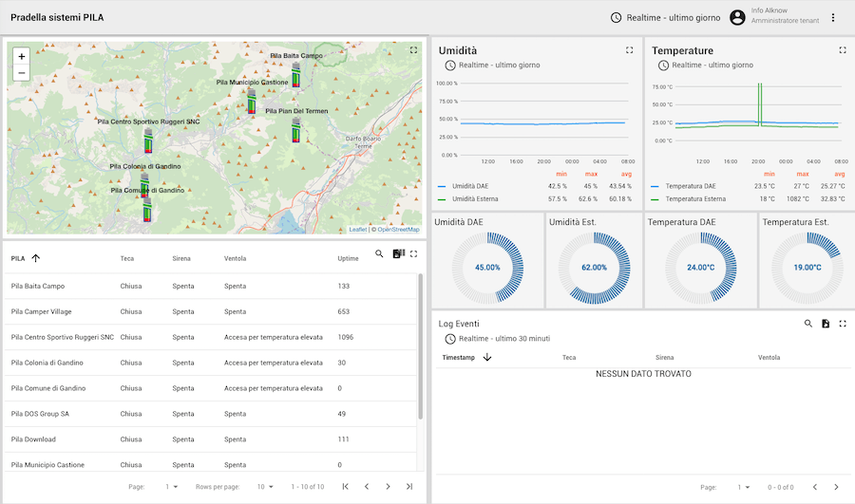Maximize the Umidità chart to fullscreen
Image resolution: width=855 pixels, height=504 pixels.
[629, 50]
